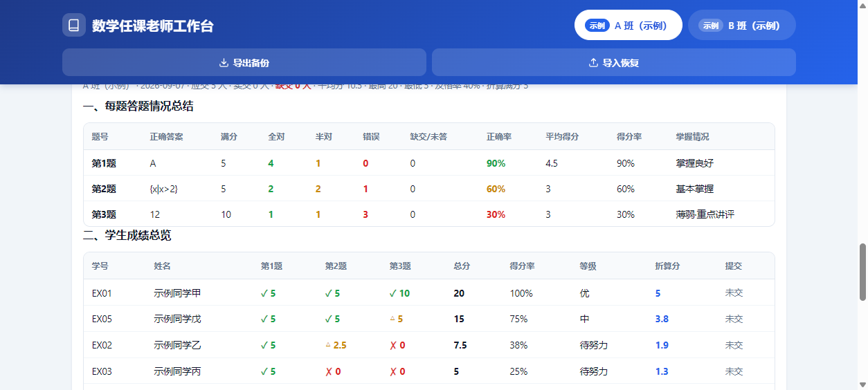Click the 示例 badge on A 班

pyautogui.click(x=597, y=26)
